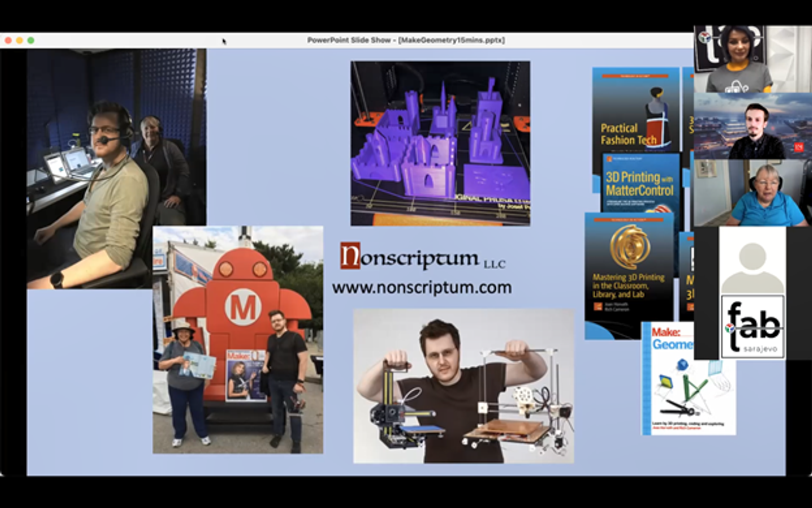Click the MakeGeometry15mins.pptx window title
The width and height of the screenshot is (812, 508).
[x=406, y=40]
